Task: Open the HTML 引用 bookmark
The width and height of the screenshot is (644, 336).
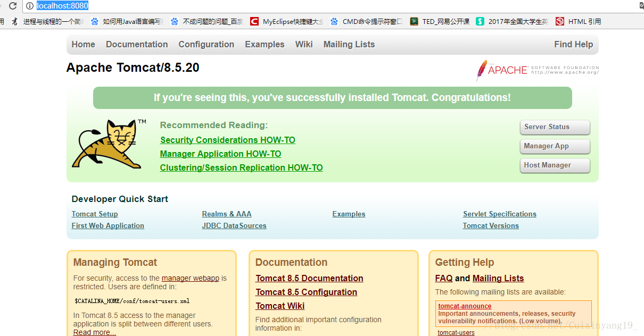Action: click(579, 21)
